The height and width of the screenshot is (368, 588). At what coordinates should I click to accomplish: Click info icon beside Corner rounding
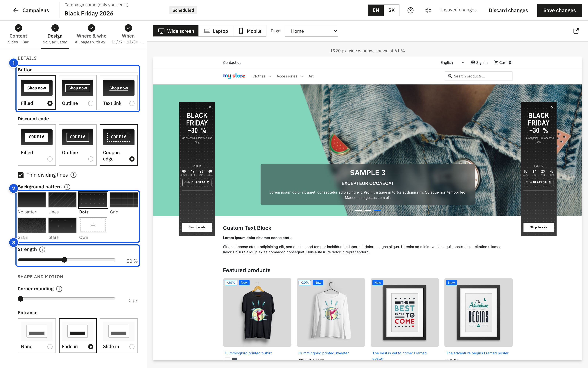coord(59,289)
